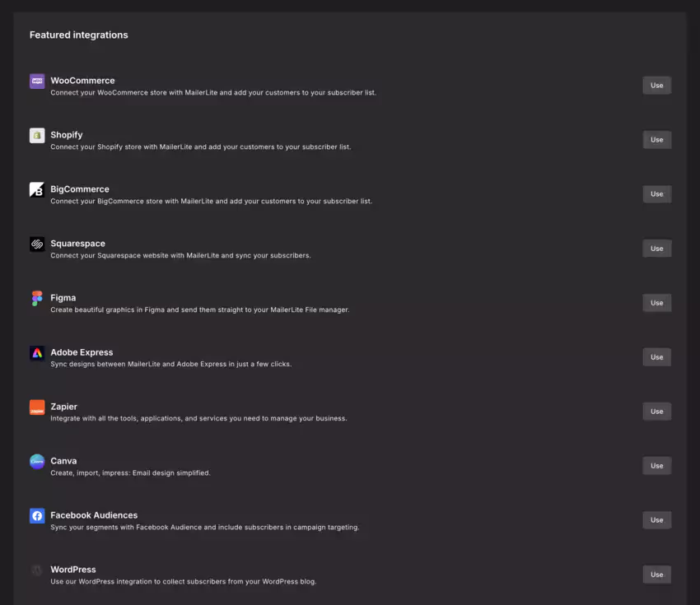Click the WordPress logo icon

[x=37, y=570]
